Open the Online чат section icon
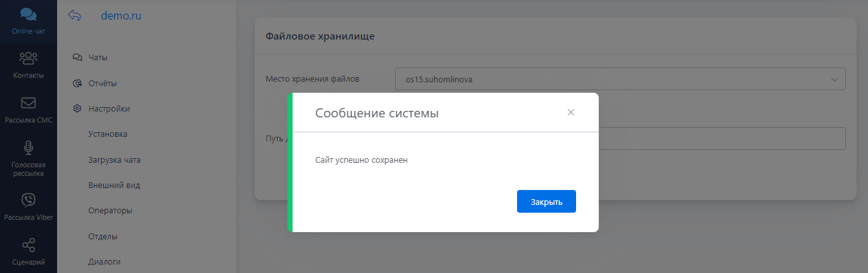 pyautogui.click(x=28, y=15)
